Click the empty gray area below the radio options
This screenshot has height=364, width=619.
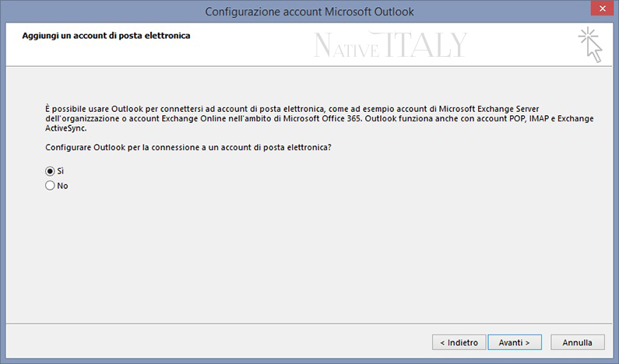(309, 257)
